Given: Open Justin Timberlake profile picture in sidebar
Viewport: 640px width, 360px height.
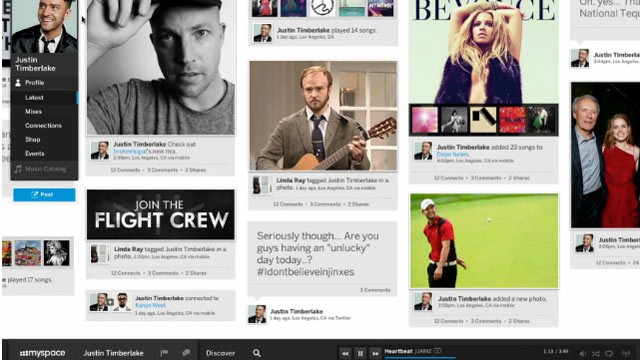Looking at the screenshot, I should 44,27.
